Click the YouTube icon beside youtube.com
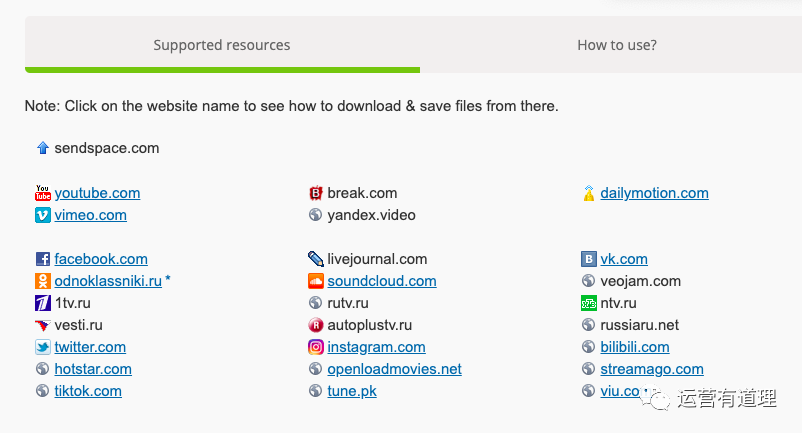 coord(42,193)
